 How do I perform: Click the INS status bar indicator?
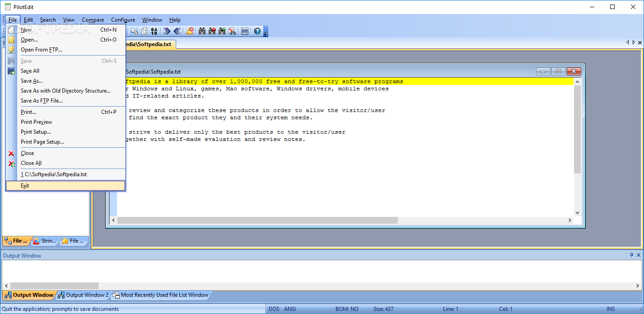[x=611, y=309]
